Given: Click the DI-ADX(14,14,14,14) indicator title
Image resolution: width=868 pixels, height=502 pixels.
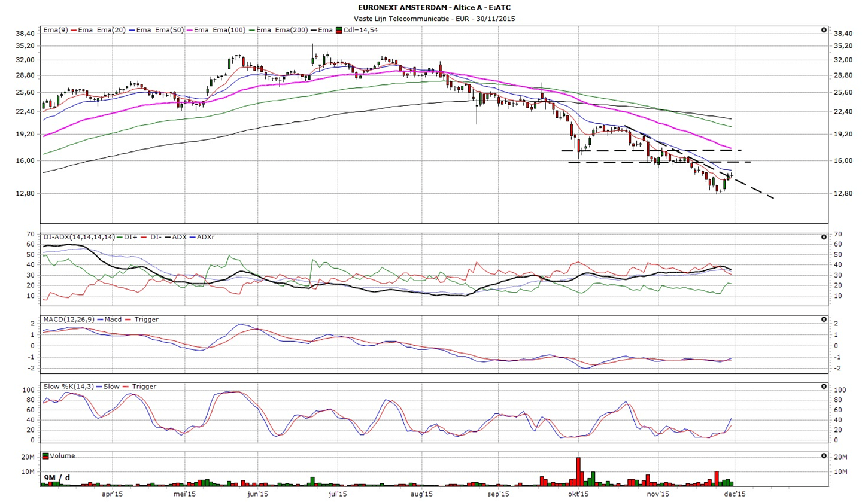Looking at the screenshot, I should pos(78,237).
